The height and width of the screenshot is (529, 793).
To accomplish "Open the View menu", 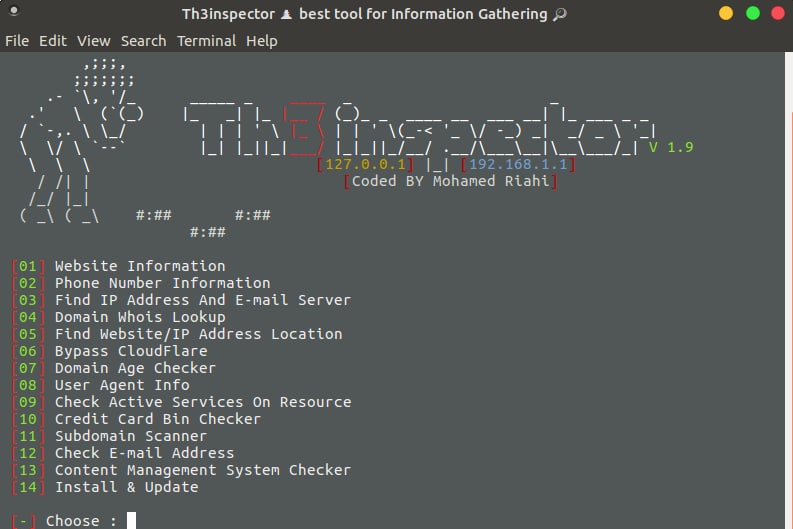I will [x=94, y=41].
